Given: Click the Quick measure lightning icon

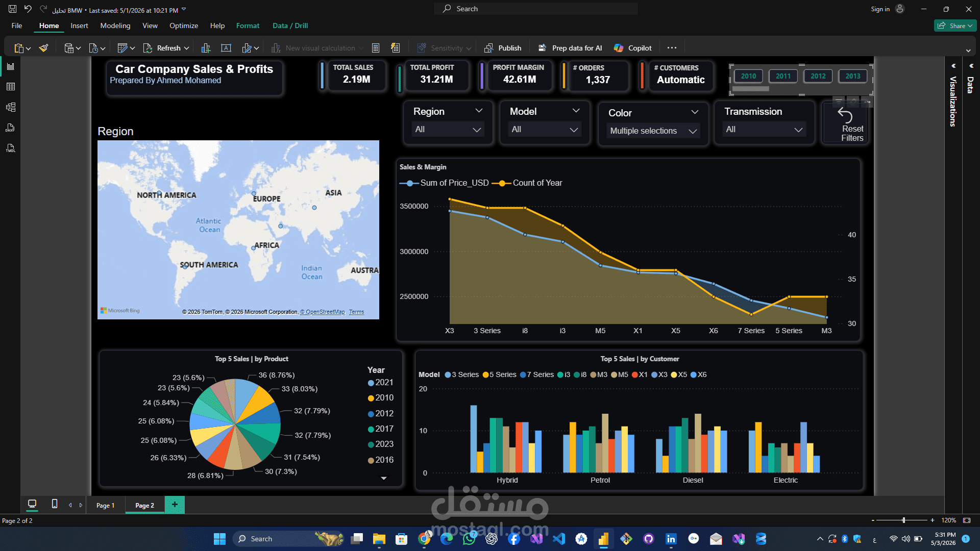Looking at the screenshot, I should coord(395,48).
